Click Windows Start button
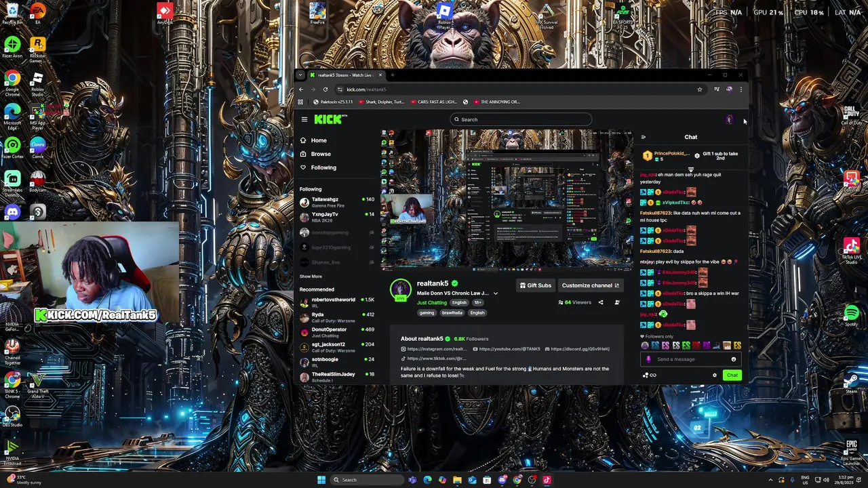 pos(321,480)
